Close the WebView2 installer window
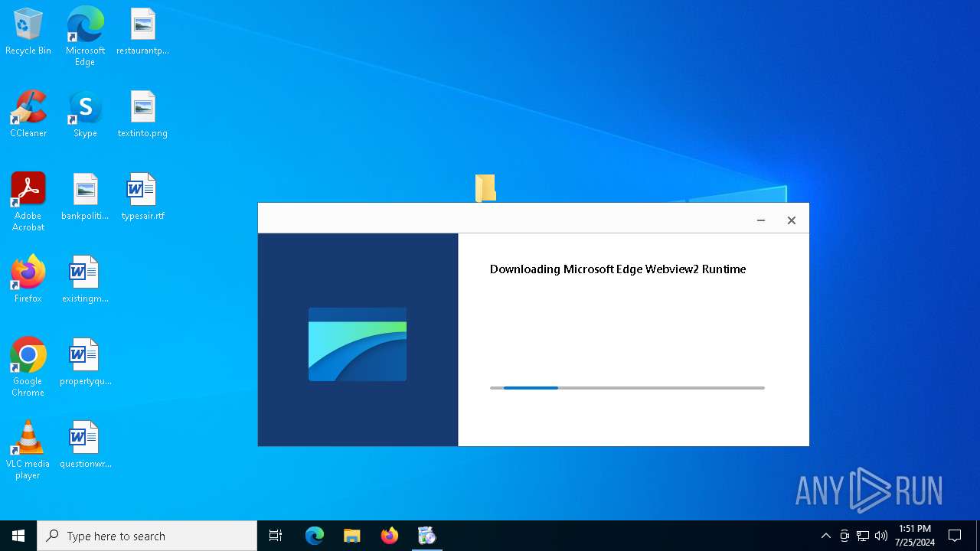Screen dimensions: 980x551 [x=792, y=220]
